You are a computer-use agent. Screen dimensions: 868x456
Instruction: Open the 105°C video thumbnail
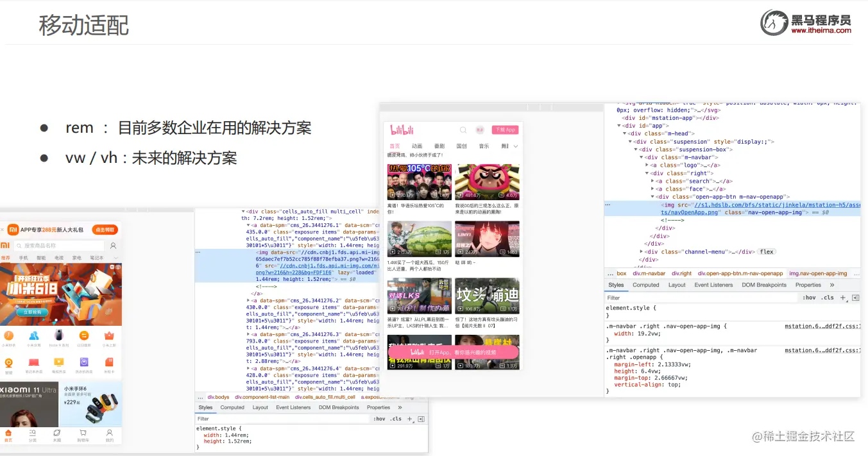(x=420, y=182)
